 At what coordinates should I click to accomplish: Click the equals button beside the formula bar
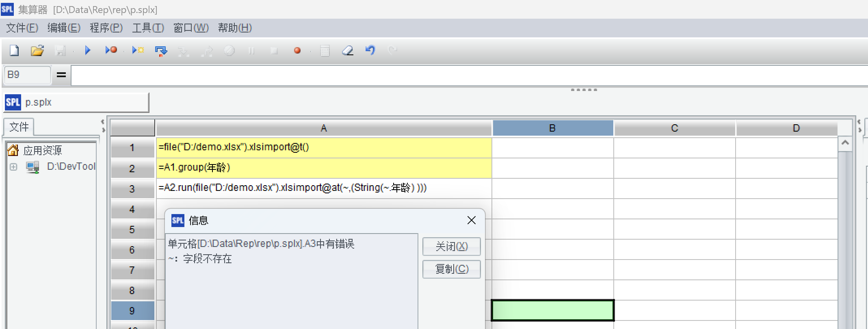click(61, 75)
